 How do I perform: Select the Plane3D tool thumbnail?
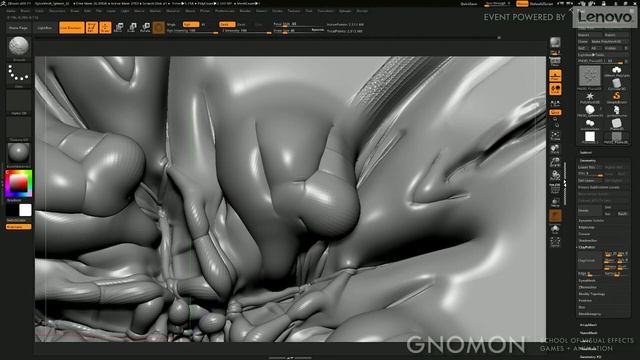click(x=616, y=124)
